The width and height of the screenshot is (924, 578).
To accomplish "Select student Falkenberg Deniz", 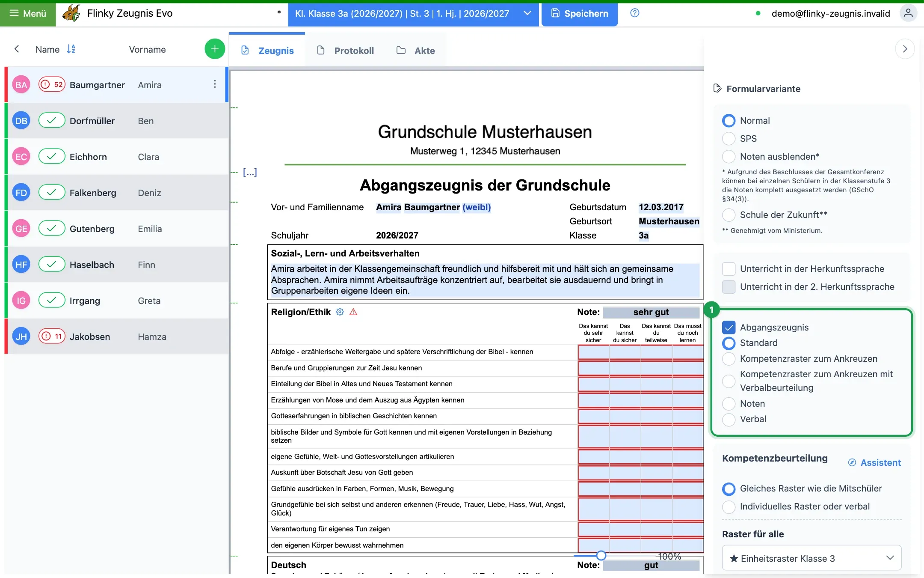I will (116, 193).
